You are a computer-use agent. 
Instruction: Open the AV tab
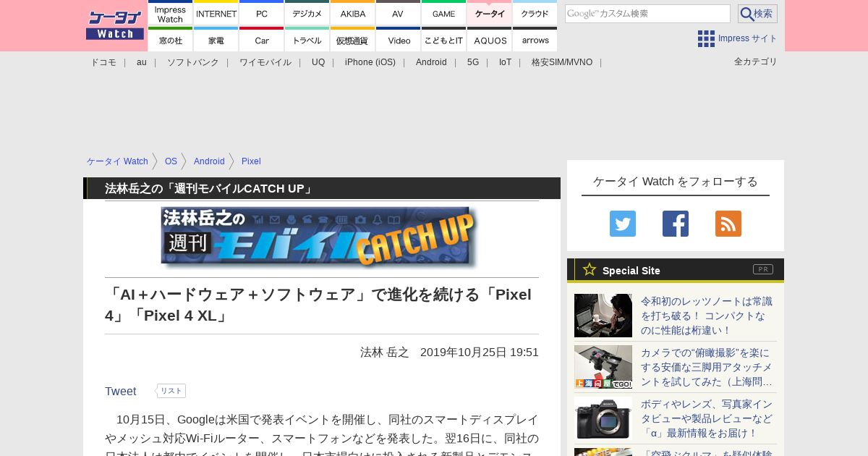[x=398, y=14]
